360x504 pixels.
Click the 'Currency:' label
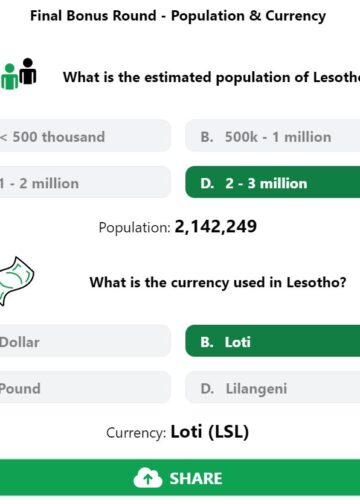pos(136,433)
